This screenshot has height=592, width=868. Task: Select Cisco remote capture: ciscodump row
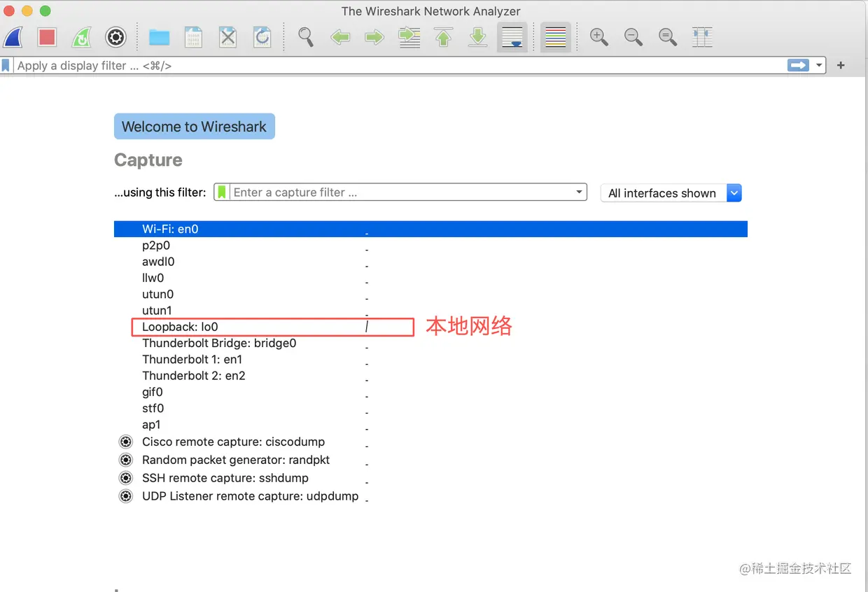pyautogui.click(x=430, y=442)
